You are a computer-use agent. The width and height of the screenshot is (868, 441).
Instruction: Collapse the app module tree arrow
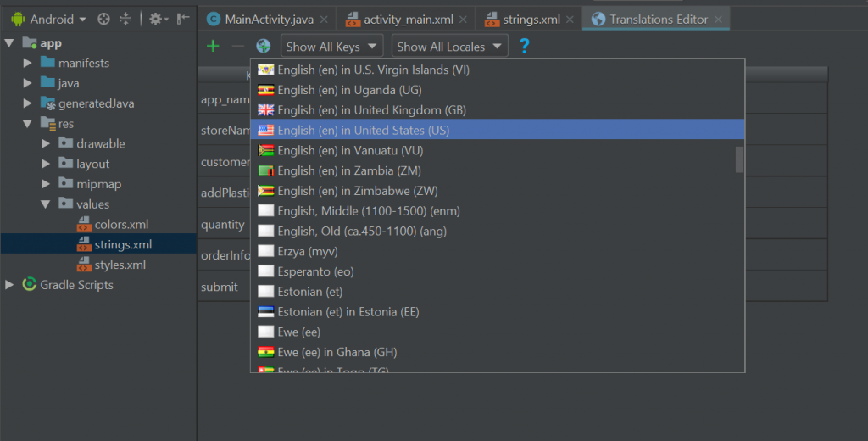pyautogui.click(x=9, y=42)
